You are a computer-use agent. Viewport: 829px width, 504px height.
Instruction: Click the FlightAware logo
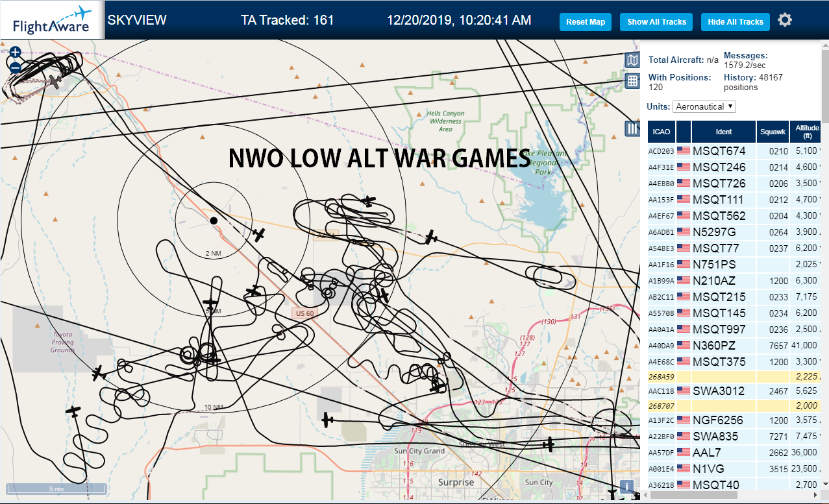click(52, 20)
